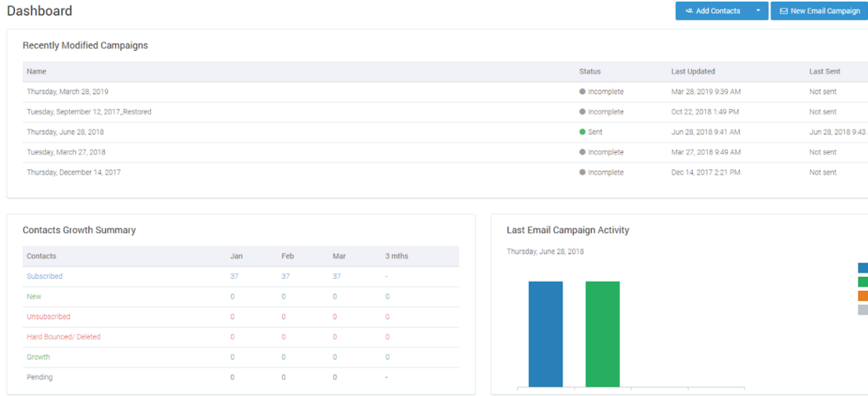Click the green Growth row label

[38, 357]
